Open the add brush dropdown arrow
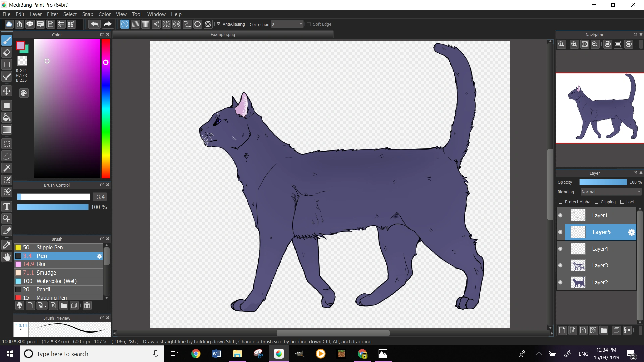Screen dimensions: 644x362 45,306
